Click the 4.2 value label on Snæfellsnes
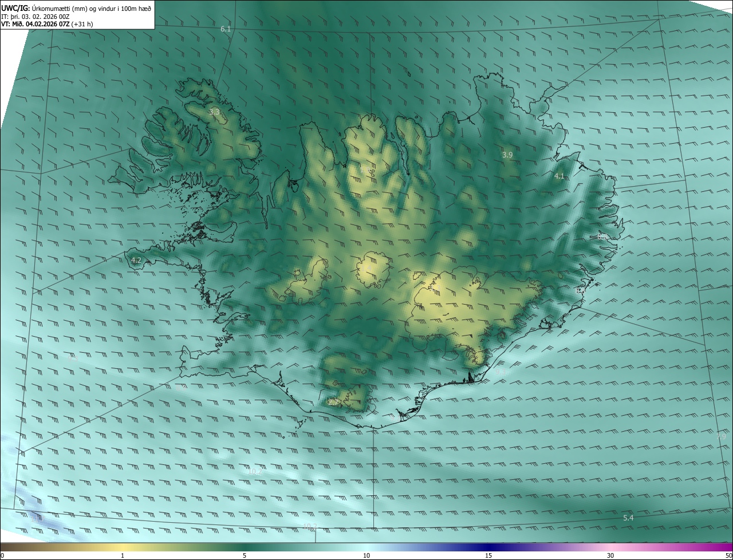Screen dimensions: 733x560 click(136, 260)
